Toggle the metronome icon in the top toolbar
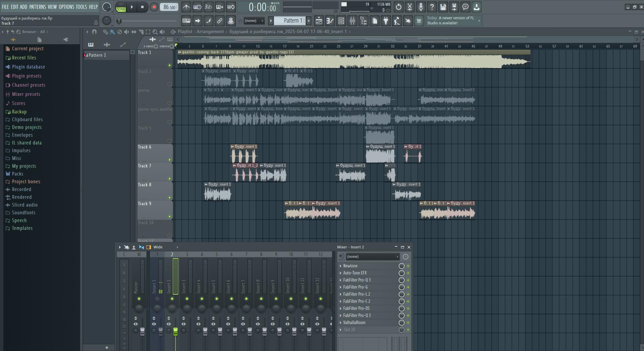This screenshot has width=644, height=351. (x=186, y=7)
